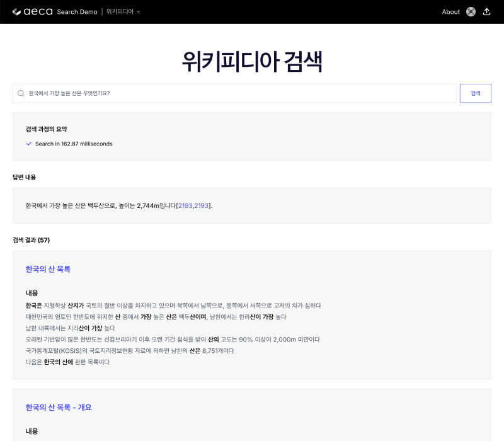504x441 pixels.
Task: Click the About link
Action: 451,11
